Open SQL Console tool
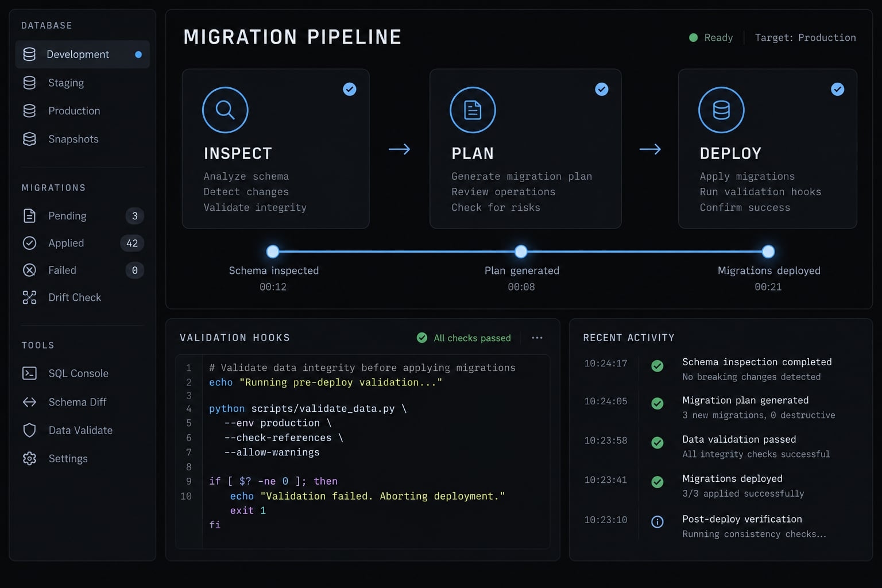882x588 pixels. [x=83, y=373]
